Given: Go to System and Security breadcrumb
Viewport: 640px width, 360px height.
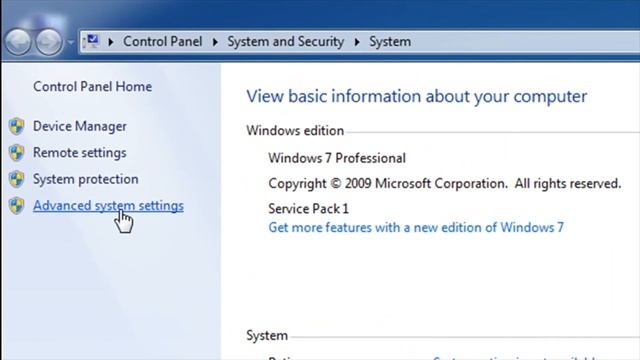Looking at the screenshot, I should 285,42.
